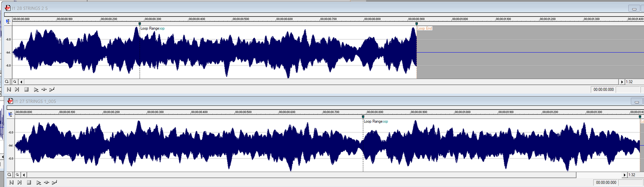Click Play as Sample in the STRINGS 1_005 window
The image size is (644, 187).
pyautogui.click(x=55, y=182)
